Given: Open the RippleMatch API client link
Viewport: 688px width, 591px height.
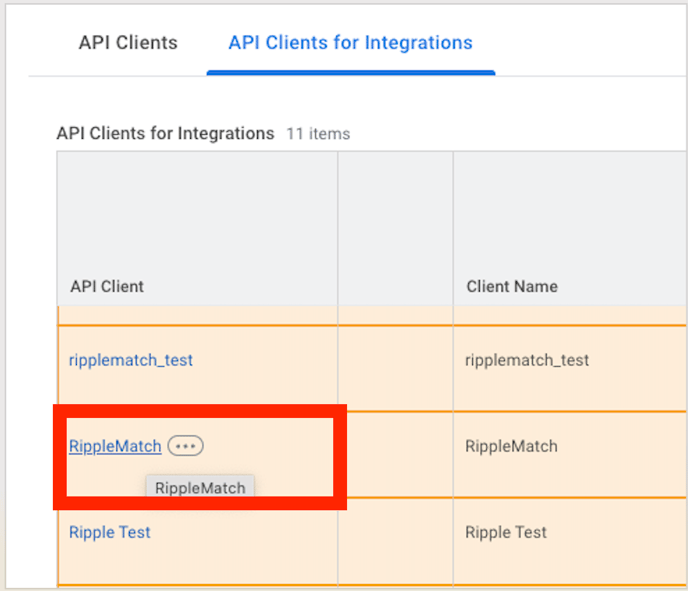Looking at the screenshot, I should click(x=115, y=446).
